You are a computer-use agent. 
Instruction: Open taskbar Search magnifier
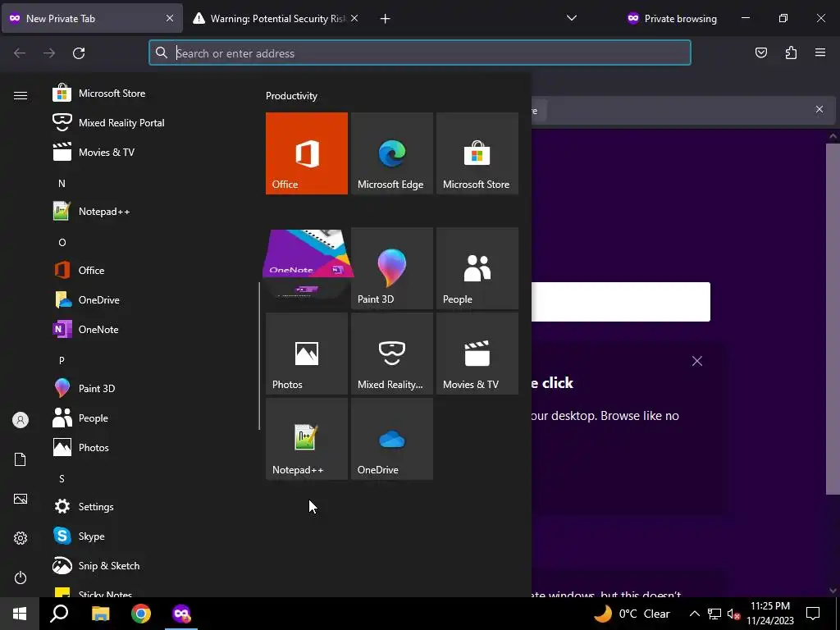tap(59, 614)
